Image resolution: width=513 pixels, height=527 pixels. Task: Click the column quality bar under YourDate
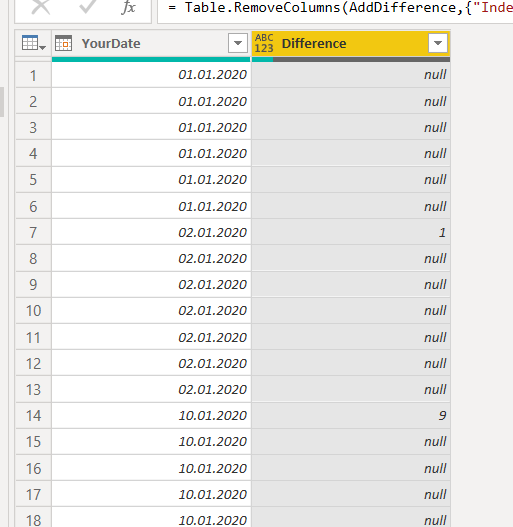(151, 59)
